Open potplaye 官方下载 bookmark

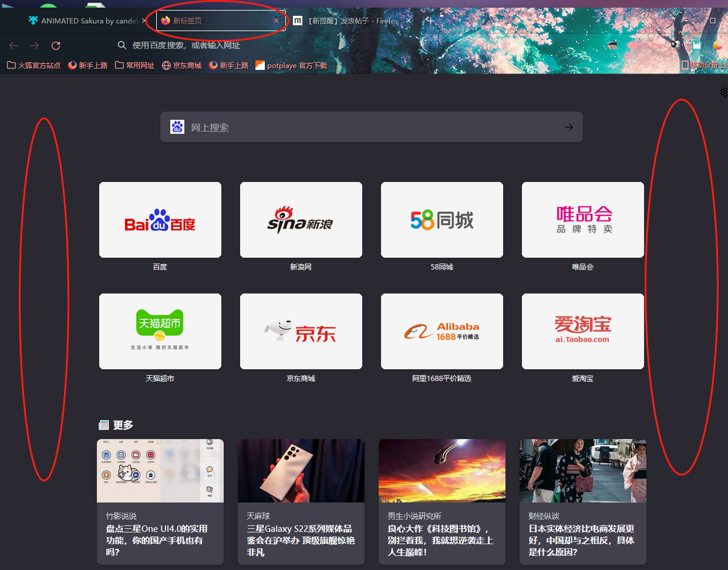(x=291, y=65)
